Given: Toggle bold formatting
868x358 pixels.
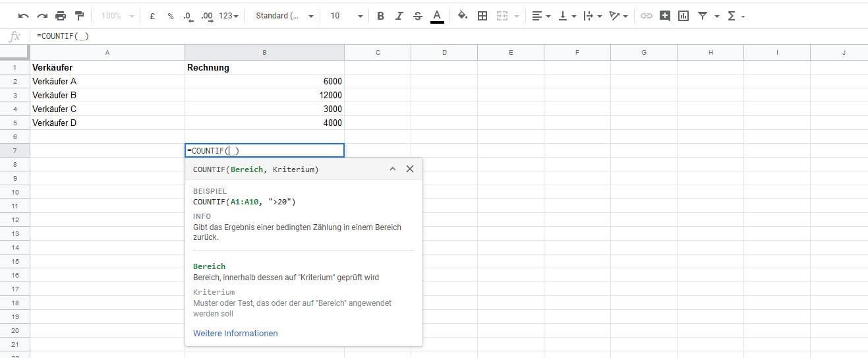Looking at the screenshot, I should click(380, 16).
